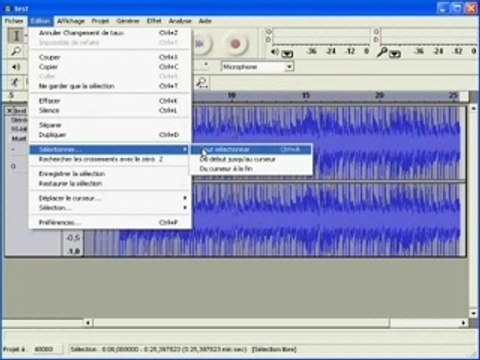Open the test track name dropdown menu

[x=20, y=110]
